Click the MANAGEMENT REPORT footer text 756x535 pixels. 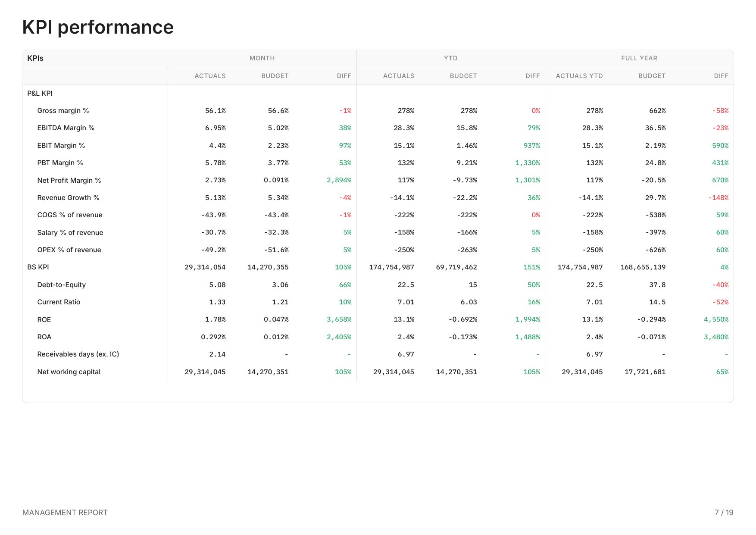(x=65, y=513)
